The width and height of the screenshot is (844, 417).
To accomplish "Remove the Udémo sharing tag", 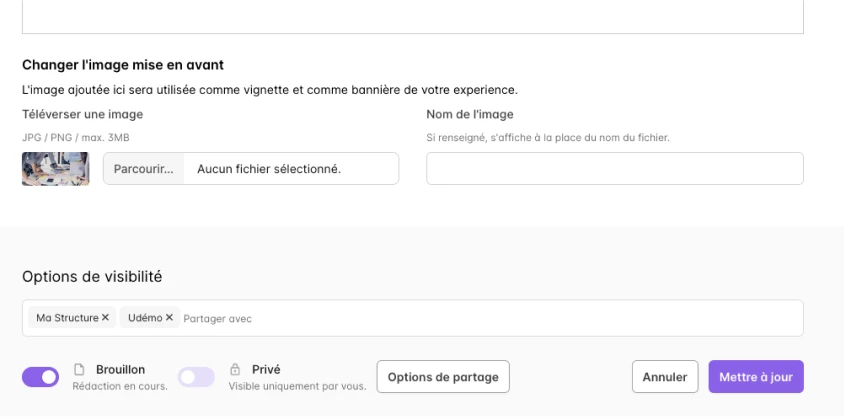I will tap(169, 318).
